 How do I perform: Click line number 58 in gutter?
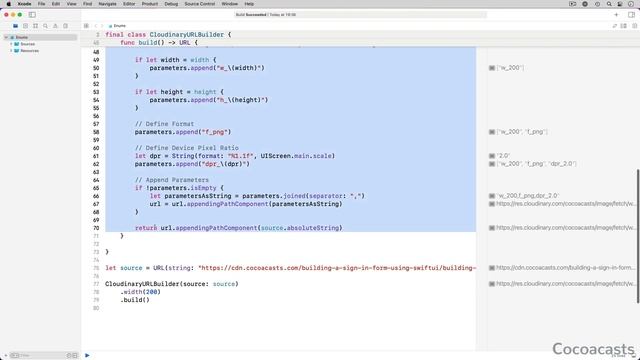tap(96, 132)
